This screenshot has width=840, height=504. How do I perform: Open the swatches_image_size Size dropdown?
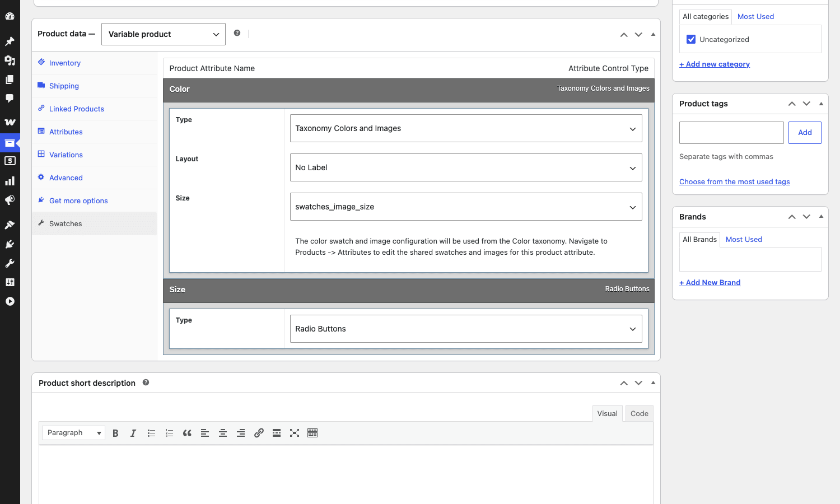pyautogui.click(x=466, y=207)
